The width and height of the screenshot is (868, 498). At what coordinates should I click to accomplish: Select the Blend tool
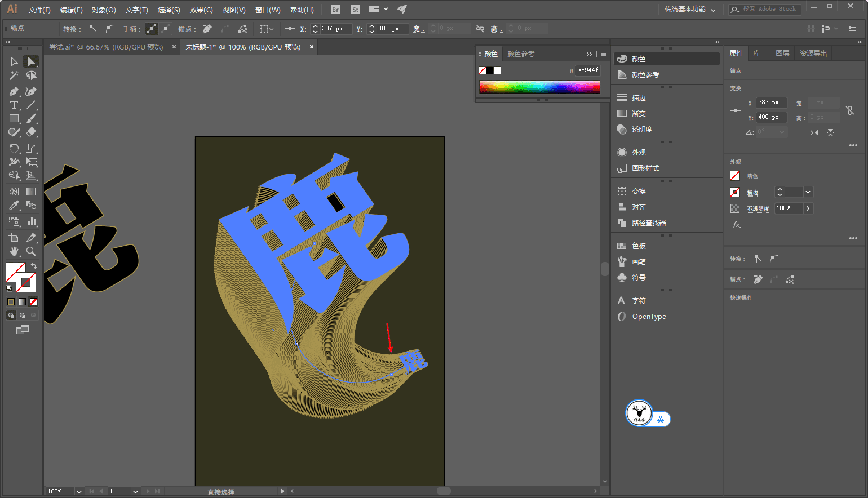tap(31, 205)
